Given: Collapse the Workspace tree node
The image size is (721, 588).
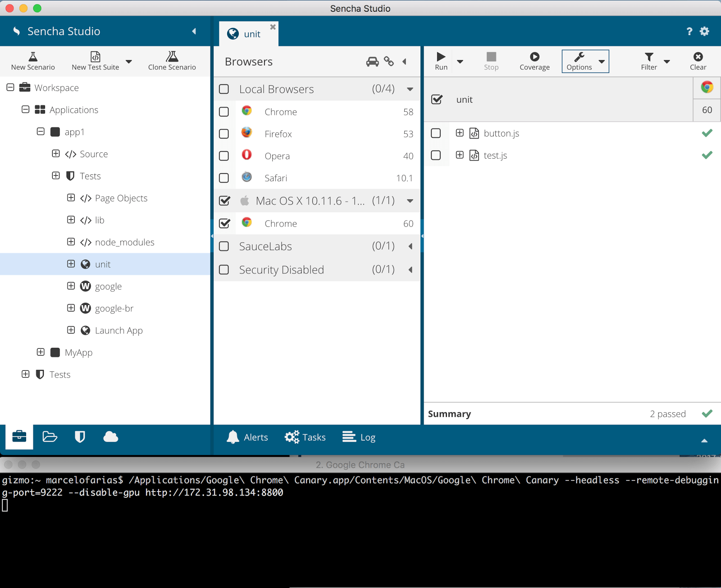Looking at the screenshot, I should tap(10, 87).
